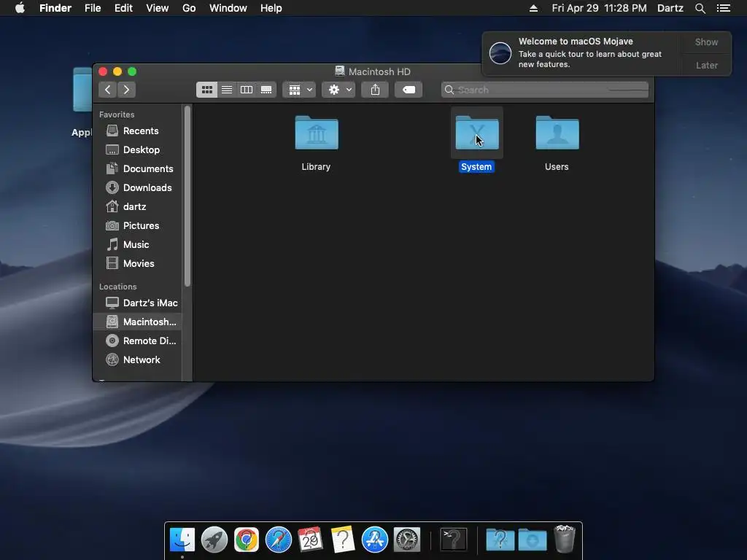This screenshot has width=747, height=560.
Task: Switch Finder to gallery view
Action: [266, 90]
